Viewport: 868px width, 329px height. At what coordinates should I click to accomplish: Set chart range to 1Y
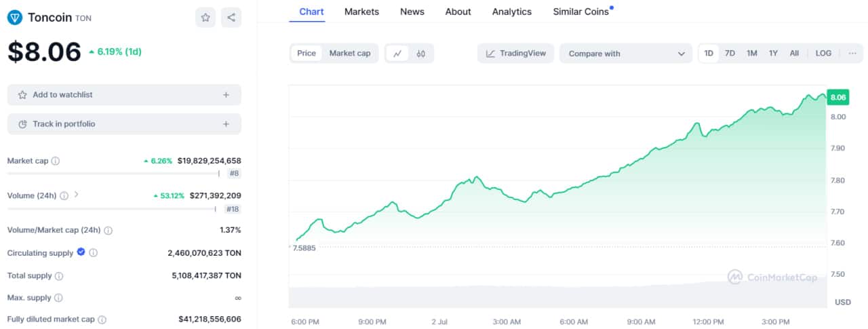pyautogui.click(x=773, y=53)
